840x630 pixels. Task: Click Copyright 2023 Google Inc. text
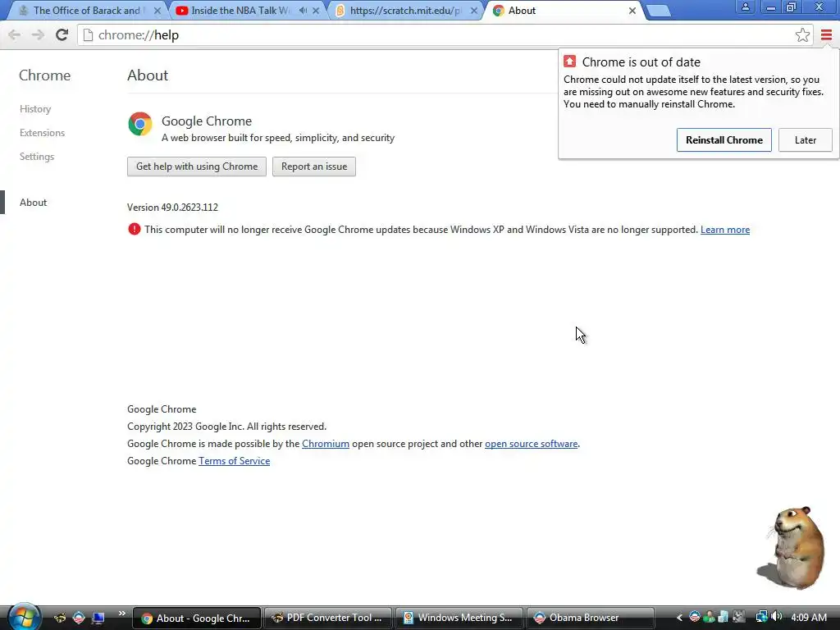point(226,427)
